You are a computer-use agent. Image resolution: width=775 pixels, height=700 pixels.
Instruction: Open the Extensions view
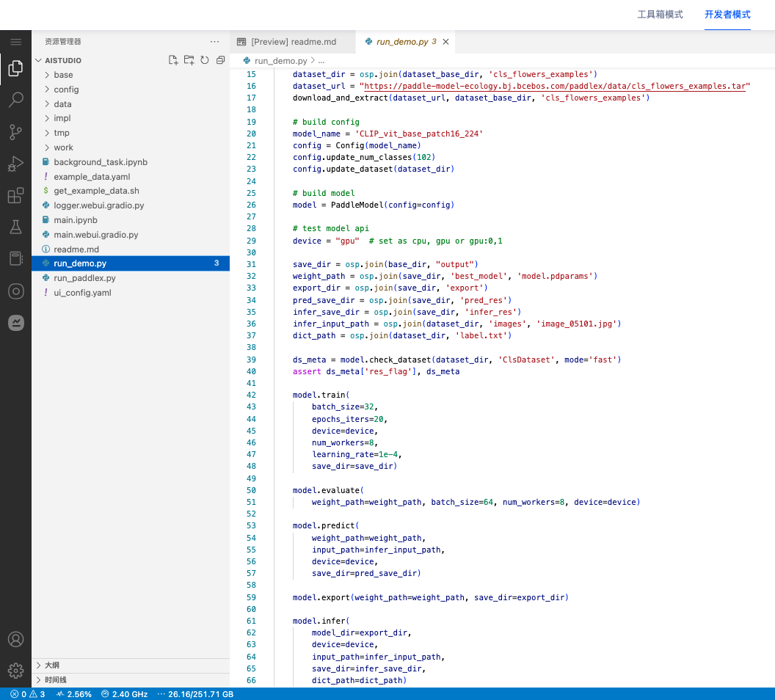coord(15,196)
